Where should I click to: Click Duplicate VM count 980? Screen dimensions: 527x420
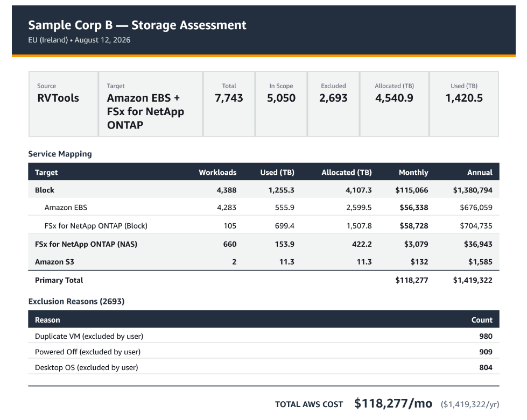[486, 336]
